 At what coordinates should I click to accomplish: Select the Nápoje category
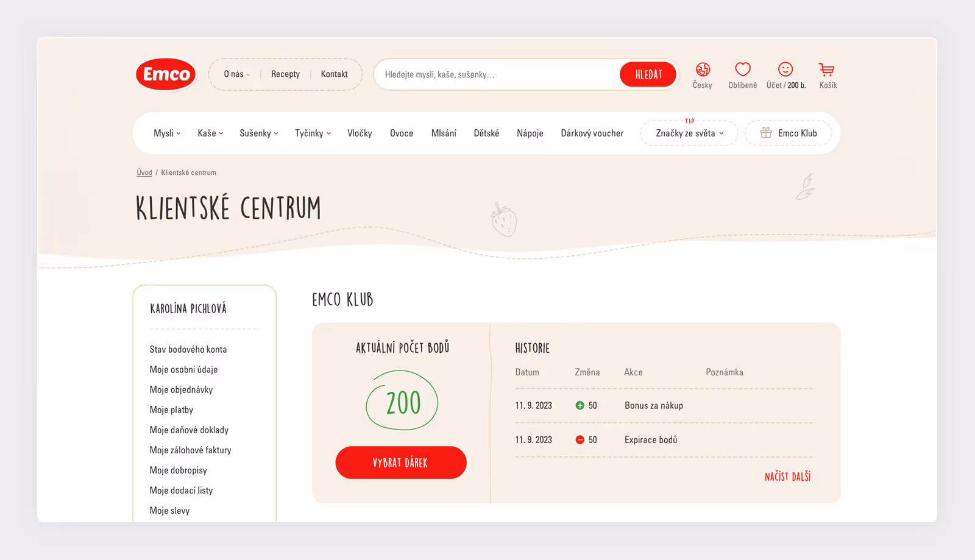coord(530,133)
